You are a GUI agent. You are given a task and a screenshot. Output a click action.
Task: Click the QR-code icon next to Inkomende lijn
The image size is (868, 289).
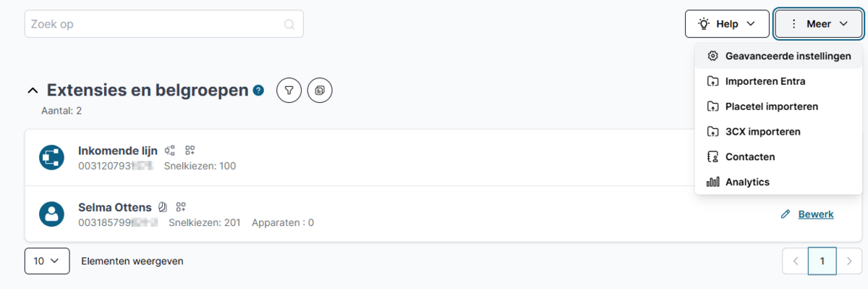coord(190,151)
